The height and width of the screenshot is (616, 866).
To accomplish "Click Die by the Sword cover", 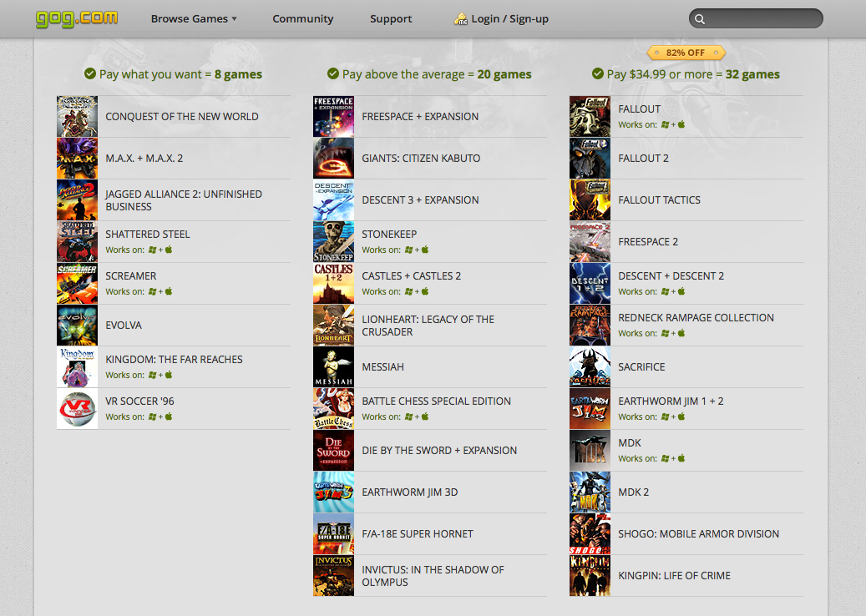I will tap(333, 451).
